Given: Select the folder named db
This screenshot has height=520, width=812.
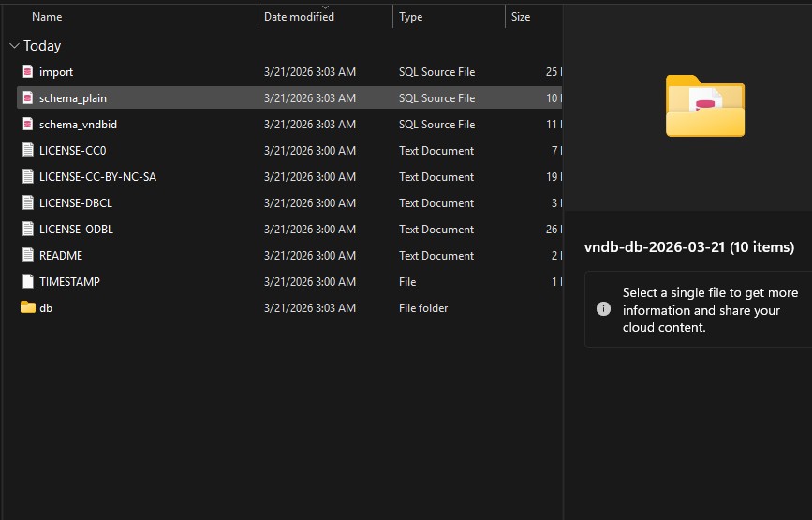Looking at the screenshot, I should [46, 308].
